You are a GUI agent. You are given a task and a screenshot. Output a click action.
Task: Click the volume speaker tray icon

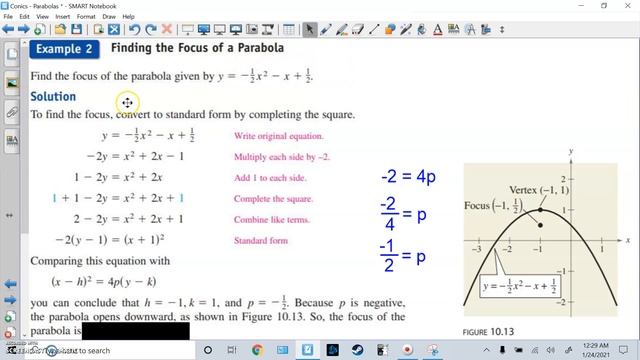point(551,350)
